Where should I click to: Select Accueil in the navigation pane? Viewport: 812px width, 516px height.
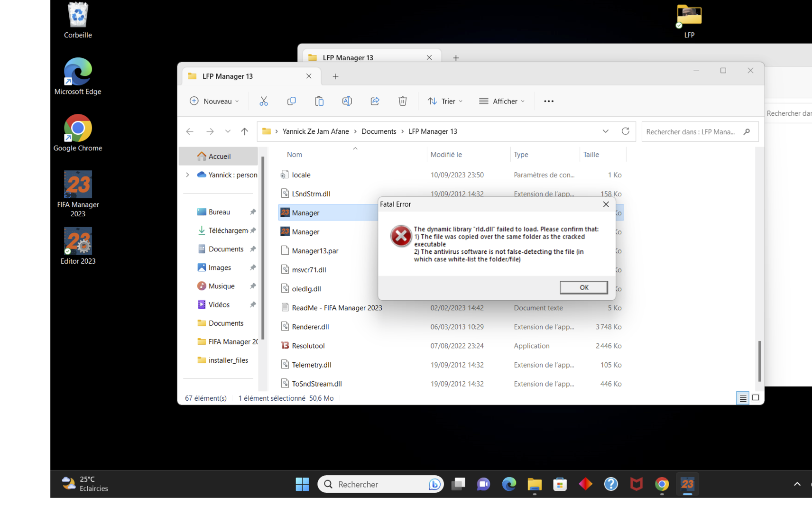(x=219, y=156)
